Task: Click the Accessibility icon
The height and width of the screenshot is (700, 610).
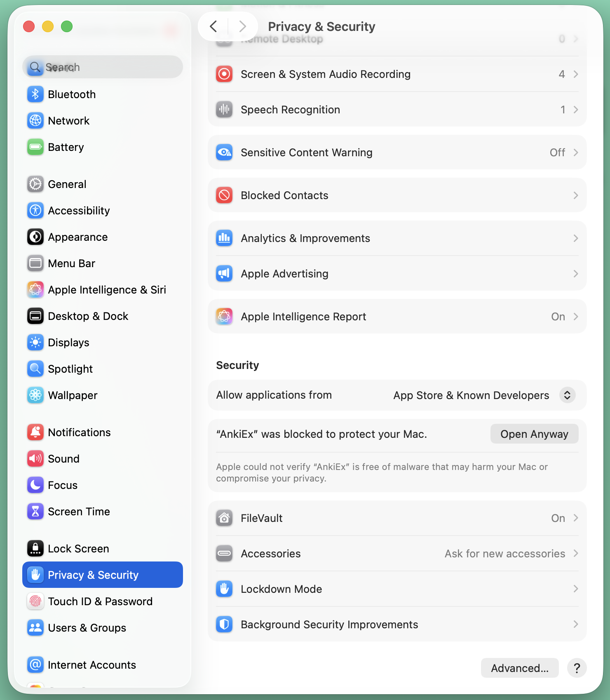Action: coord(35,211)
